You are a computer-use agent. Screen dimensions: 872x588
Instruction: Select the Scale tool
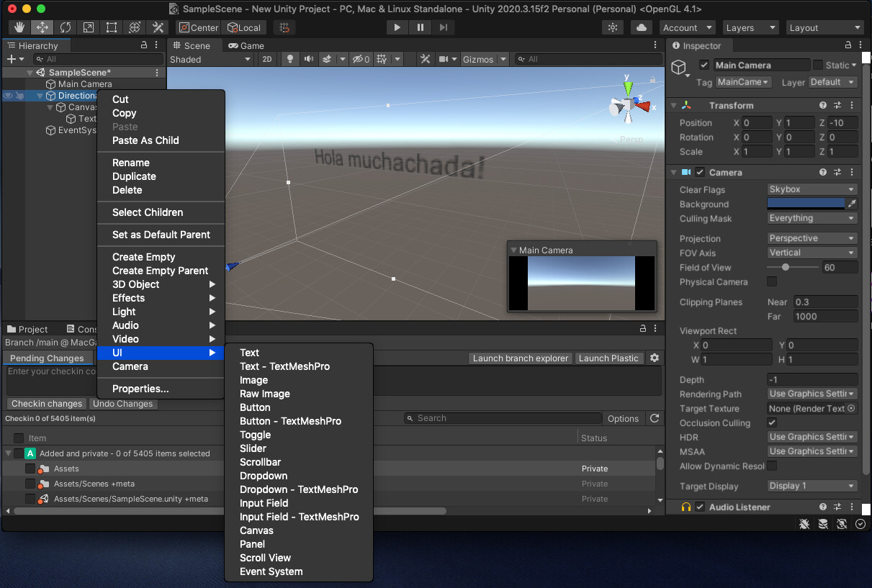(89, 27)
